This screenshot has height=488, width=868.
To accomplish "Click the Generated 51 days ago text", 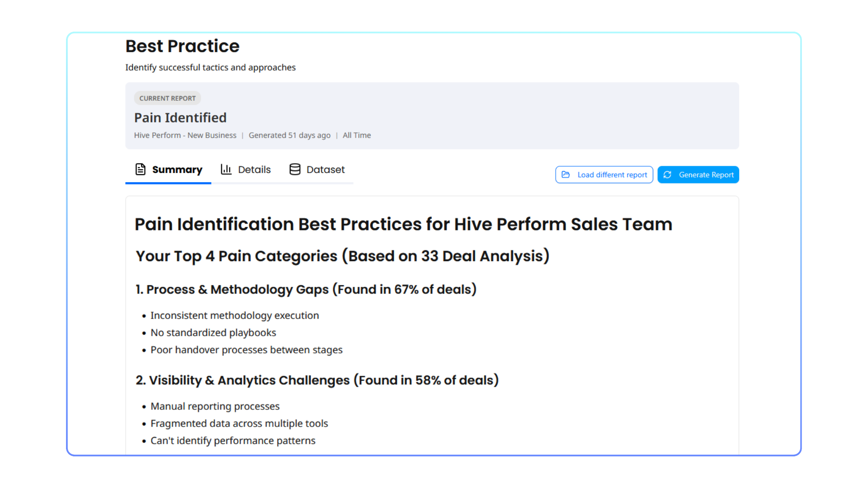I will pyautogui.click(x=289, y=136).
